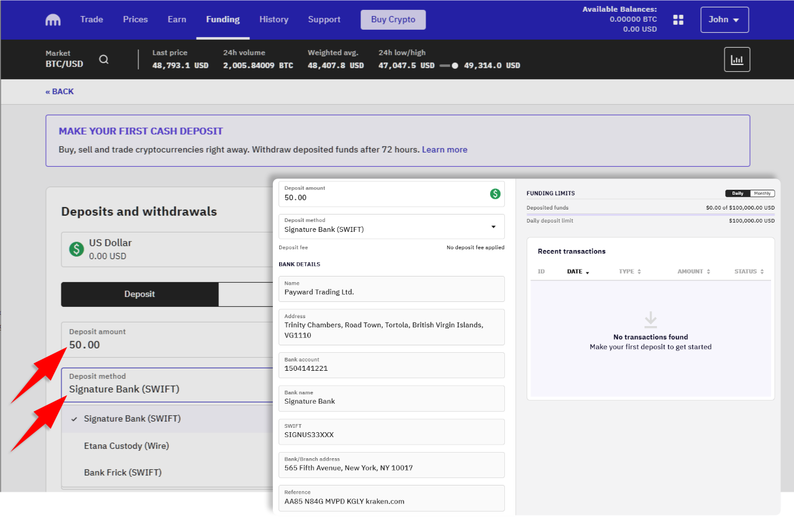Image resolution: width=794 pixels, height=532 pixels.
Task: Click the deposited funds progress bar
Action: 651,215
